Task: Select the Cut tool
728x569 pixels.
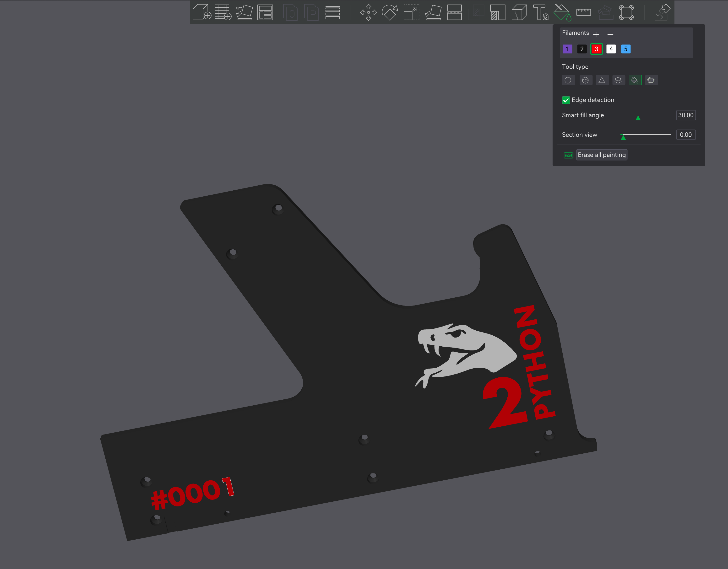Action: tap(454, 12)
